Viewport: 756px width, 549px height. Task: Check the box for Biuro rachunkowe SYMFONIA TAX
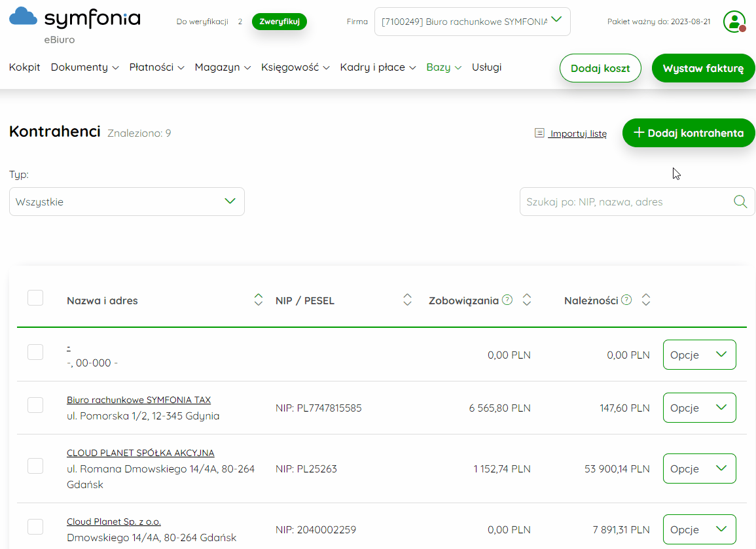point(35,405)
